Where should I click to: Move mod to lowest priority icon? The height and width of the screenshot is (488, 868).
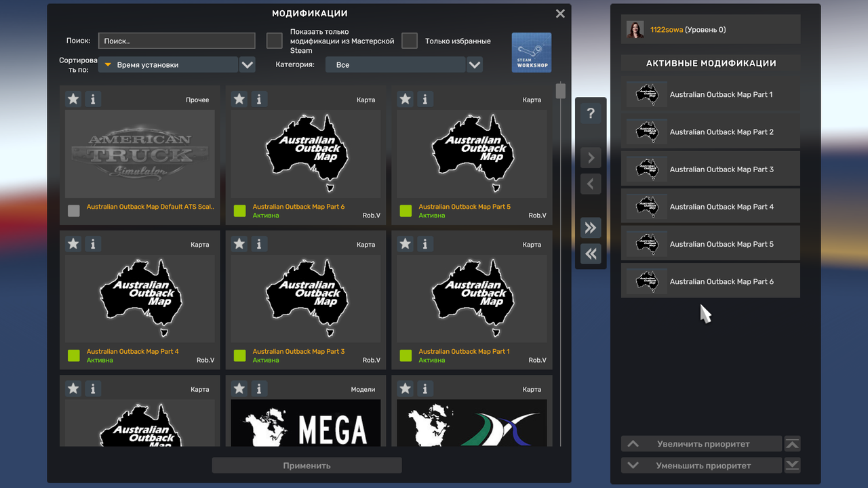[792, 465]
